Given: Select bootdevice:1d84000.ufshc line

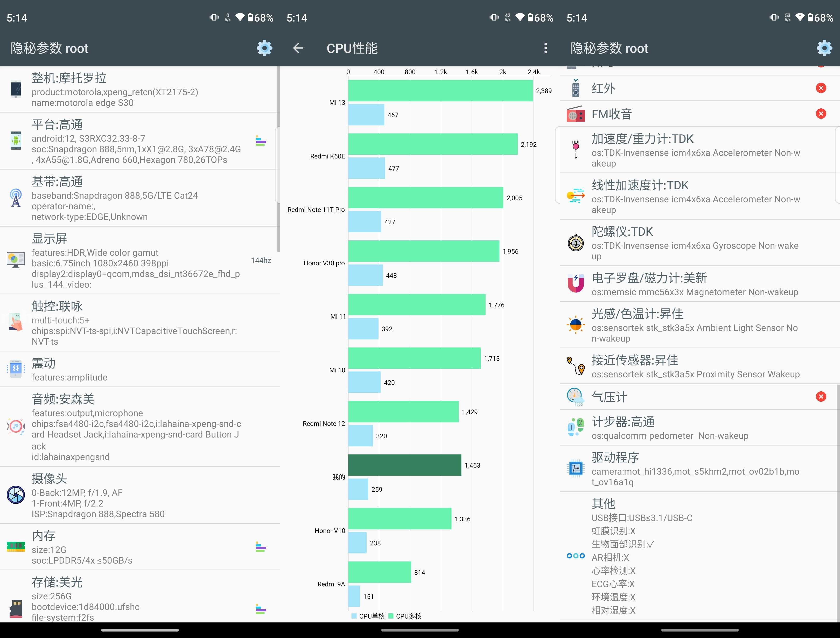Looking at the screenshot, I should (x=86, y=607).
